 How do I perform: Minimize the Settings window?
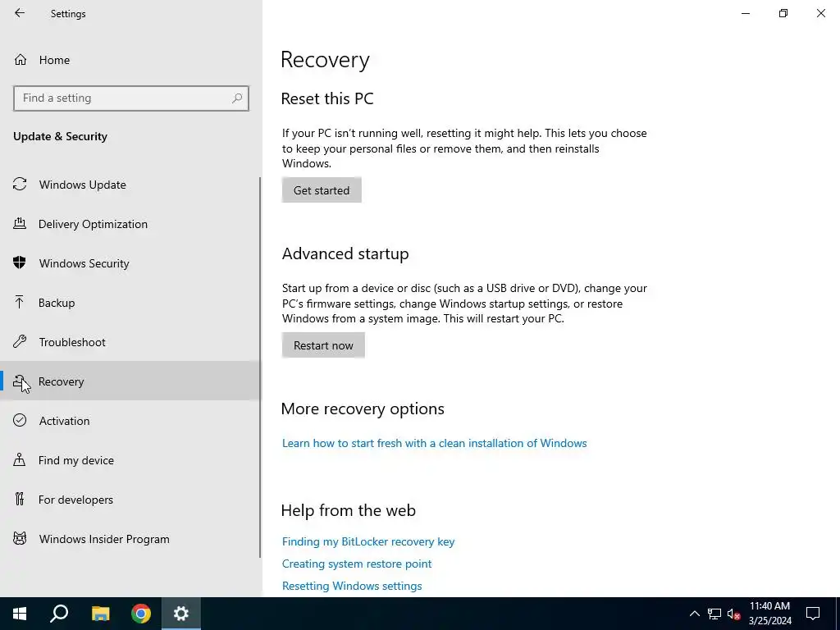745,13
